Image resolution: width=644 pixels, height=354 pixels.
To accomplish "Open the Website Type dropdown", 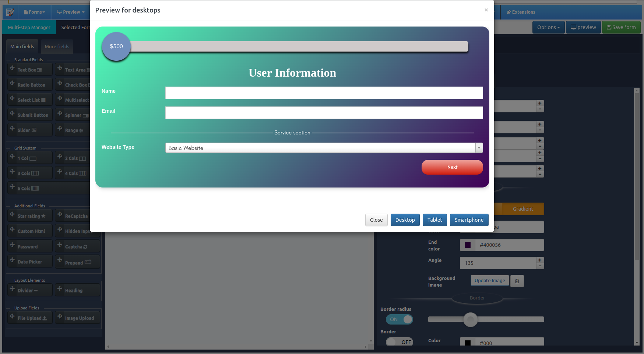I will coord(478,147).
